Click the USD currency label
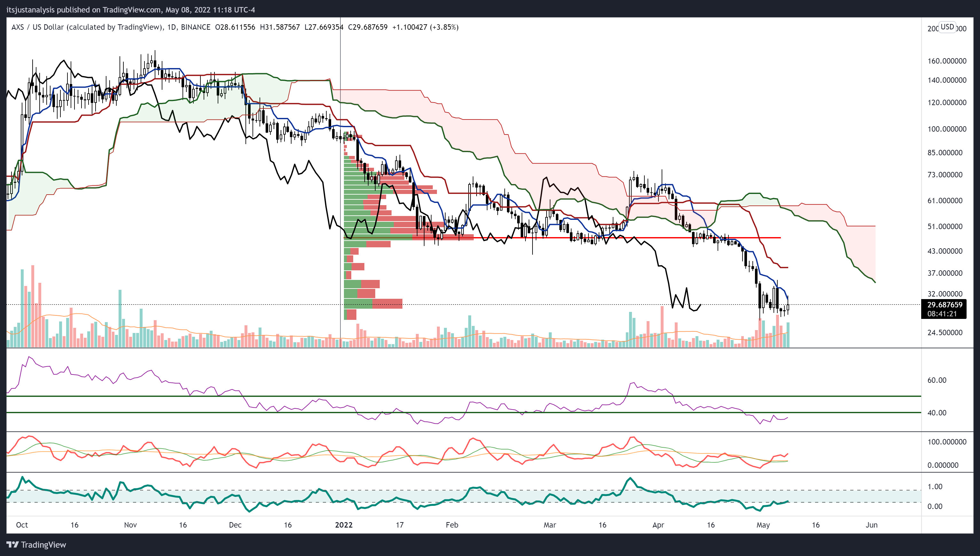This screenshot has height=556, width=980. click(x=947, y=27)
